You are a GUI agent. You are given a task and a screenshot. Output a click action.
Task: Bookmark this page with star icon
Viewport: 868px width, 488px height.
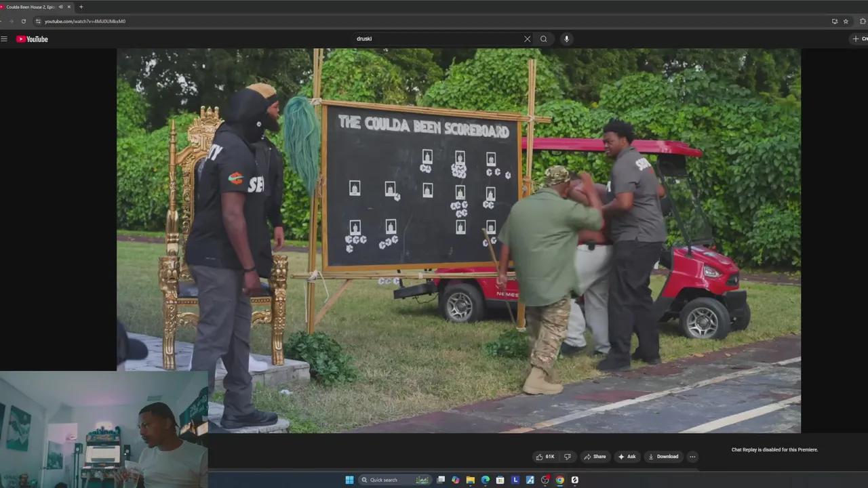click(x=846, y=21)
